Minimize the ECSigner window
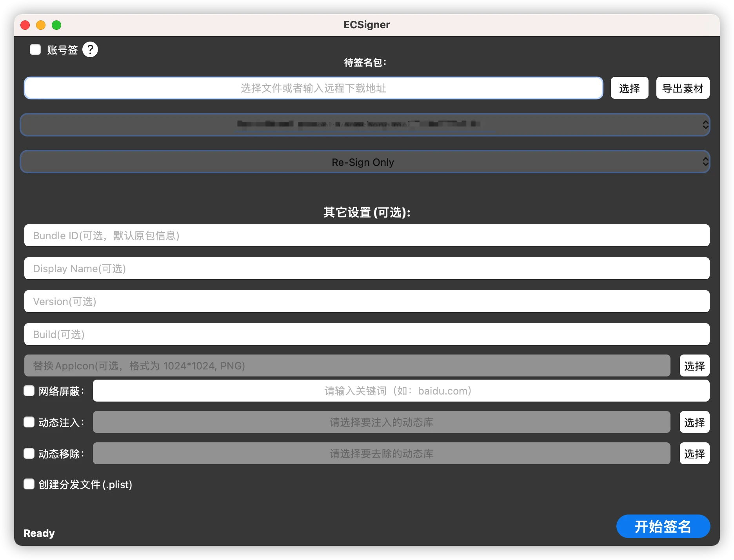Image resolution: width=734 pixels, height=560 pixels. click(41, 25)
